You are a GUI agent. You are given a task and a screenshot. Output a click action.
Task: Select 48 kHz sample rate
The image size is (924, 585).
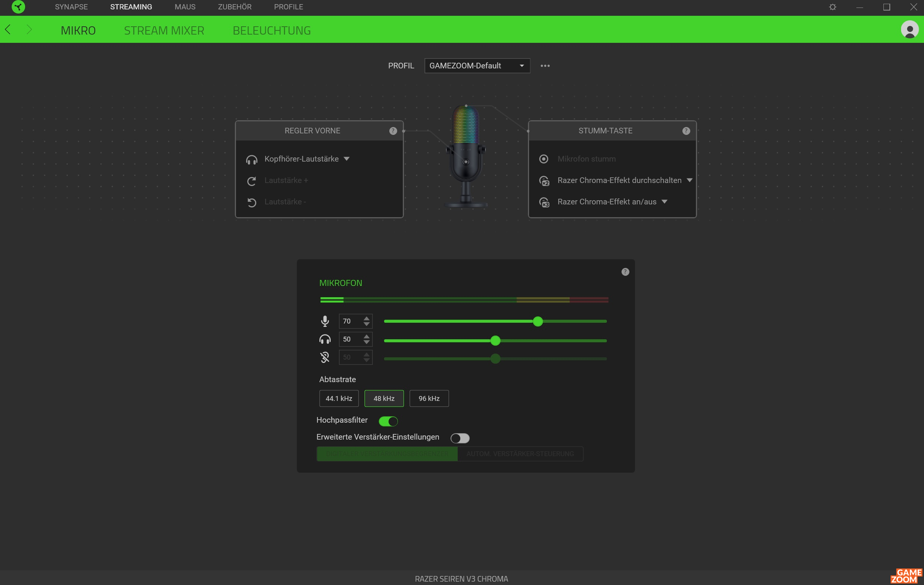384,399
